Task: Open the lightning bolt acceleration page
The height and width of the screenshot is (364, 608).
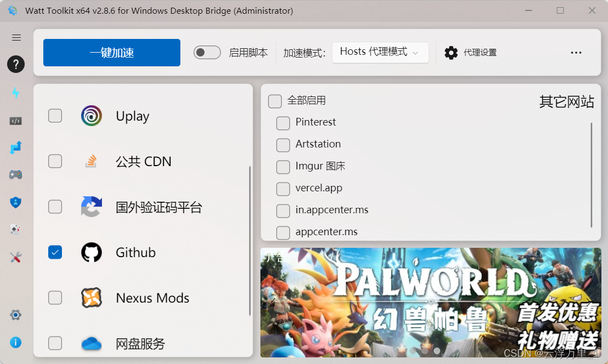Action: coord(15,93)
